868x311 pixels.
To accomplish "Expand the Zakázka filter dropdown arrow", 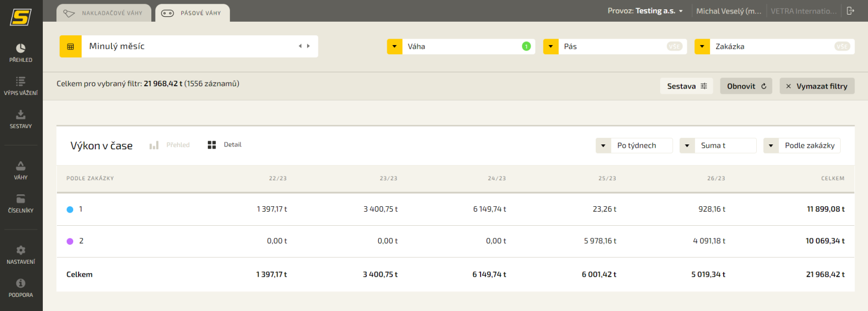I will coord(702,47).
